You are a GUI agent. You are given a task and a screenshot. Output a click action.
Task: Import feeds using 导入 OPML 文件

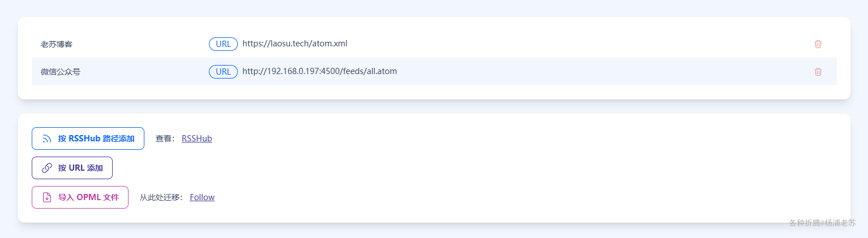[80, 197]
